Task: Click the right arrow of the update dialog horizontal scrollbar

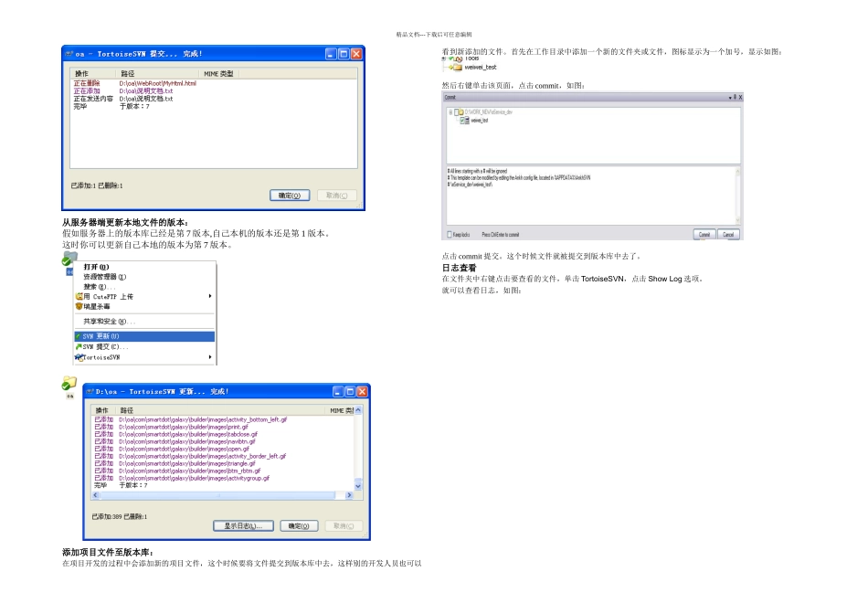Action: pos(349,495)
